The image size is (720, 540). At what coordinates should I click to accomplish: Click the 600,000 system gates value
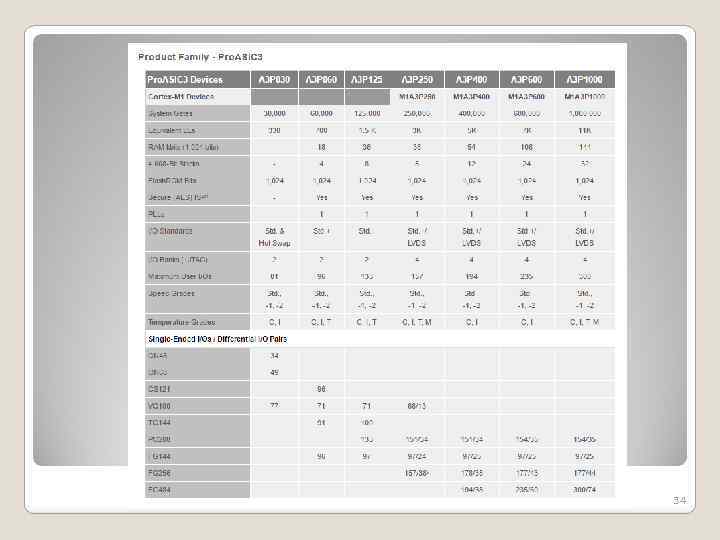click(527, 113)
